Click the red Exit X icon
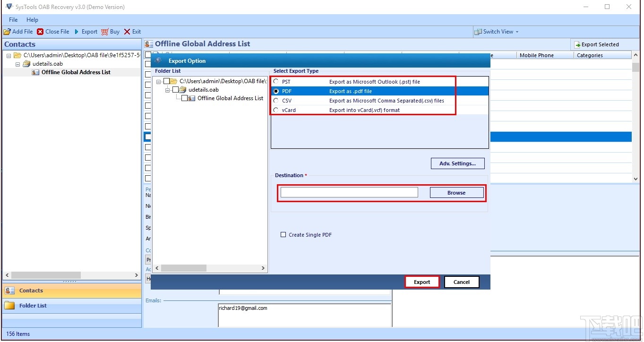The image size is (644, 342). coord(127,32)
